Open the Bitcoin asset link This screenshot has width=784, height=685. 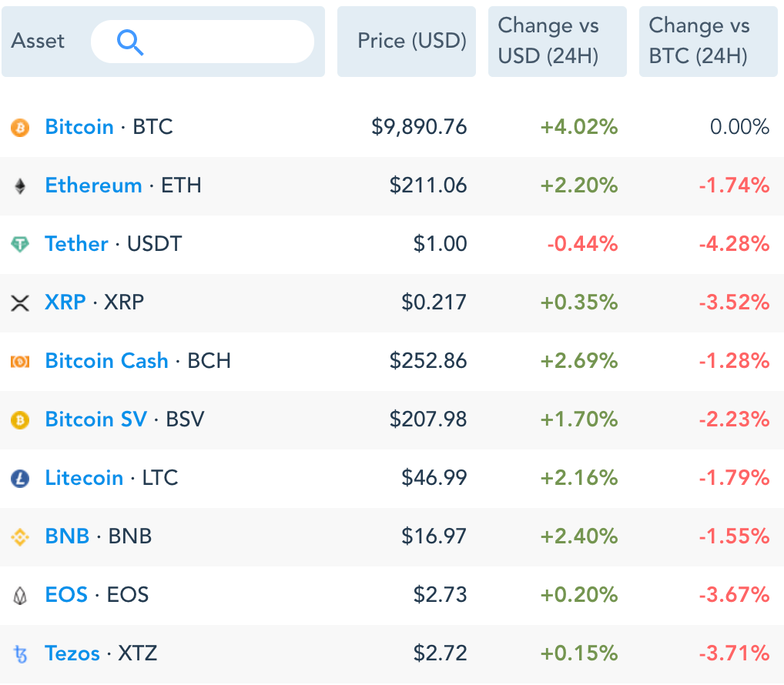coord(79,127)
